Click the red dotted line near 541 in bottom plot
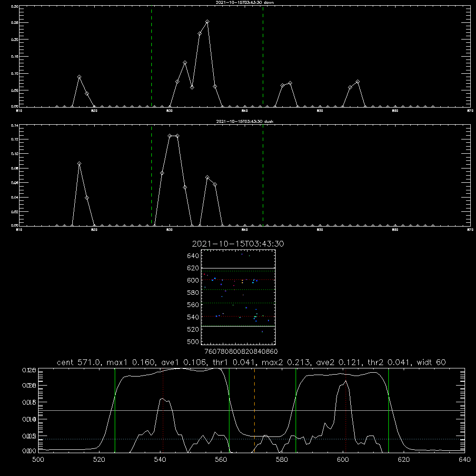 pos(163,410)
